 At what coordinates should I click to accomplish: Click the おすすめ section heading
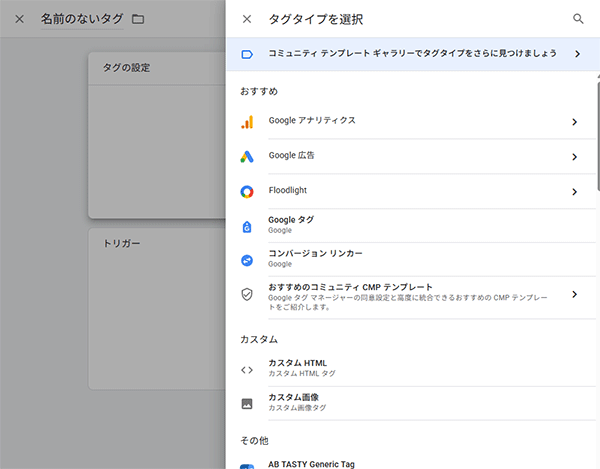coord(259,91)
